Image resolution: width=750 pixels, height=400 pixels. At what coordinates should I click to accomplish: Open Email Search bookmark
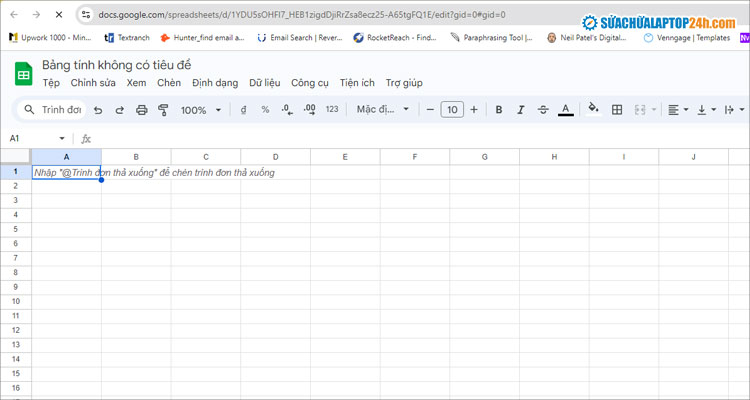pyautogui.click(x=300, y=37)
